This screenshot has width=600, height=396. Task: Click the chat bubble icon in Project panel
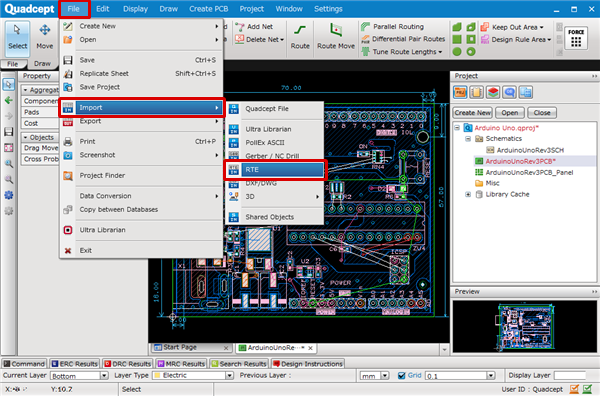click(509, 92)
